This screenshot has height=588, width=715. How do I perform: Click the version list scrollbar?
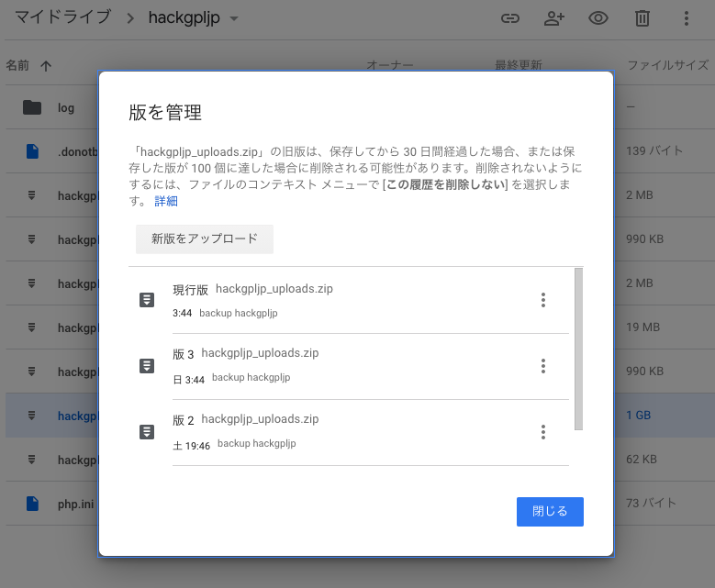577,349
